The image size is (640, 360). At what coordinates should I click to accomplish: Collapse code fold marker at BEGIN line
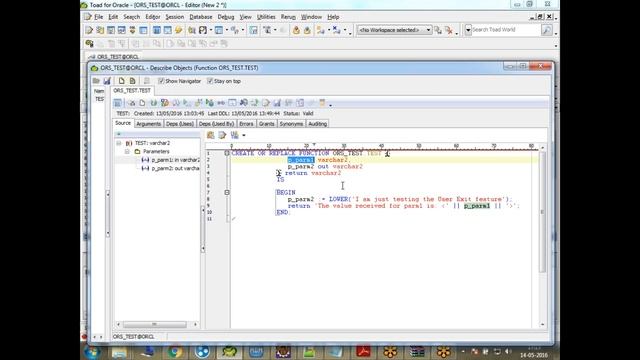(x=227, y=193)
